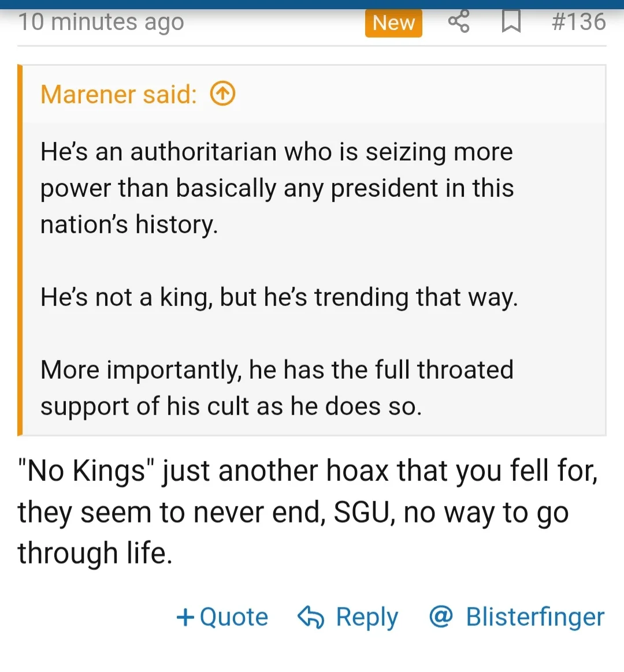
Task: Click the orange "New" badge
Action: [393, 23]
